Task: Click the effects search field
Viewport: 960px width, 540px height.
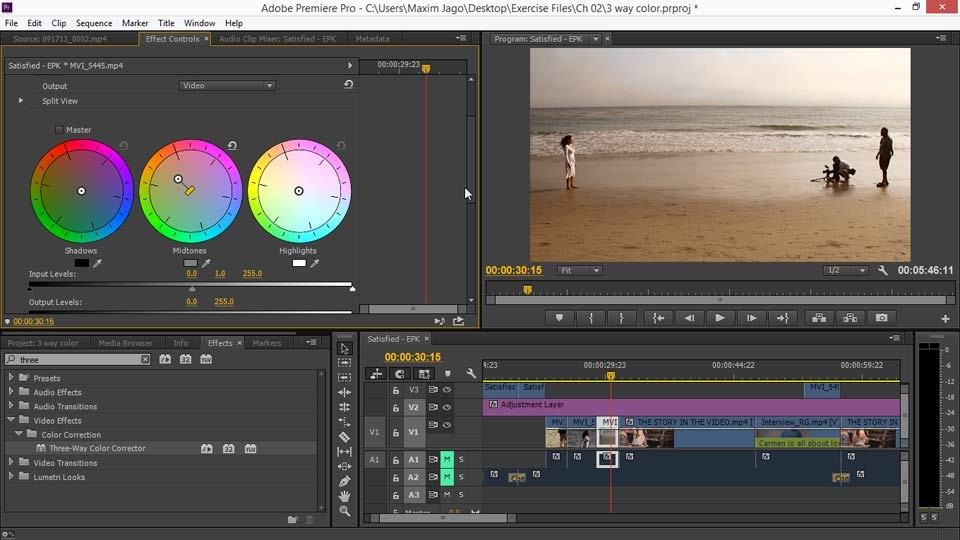Action: [x=77, y=359]
